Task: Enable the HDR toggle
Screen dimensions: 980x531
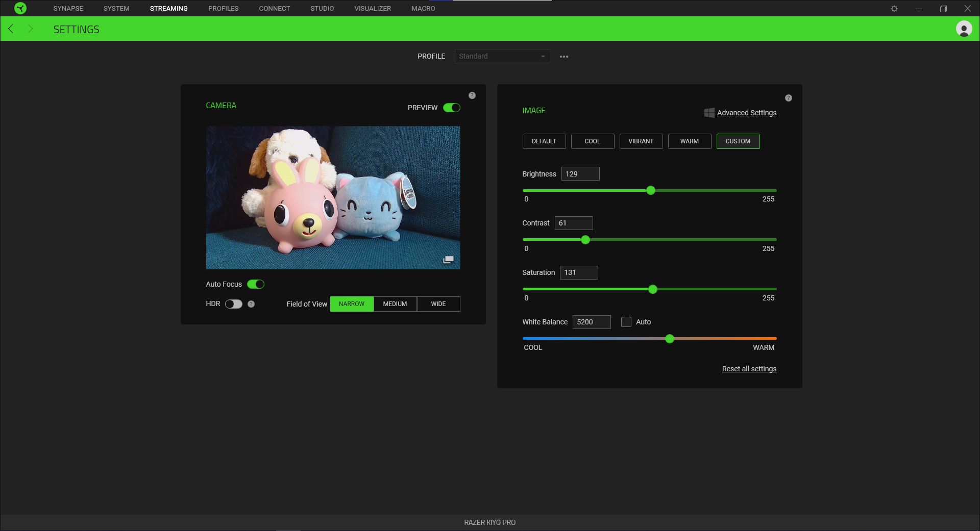Action: [234, 304]
